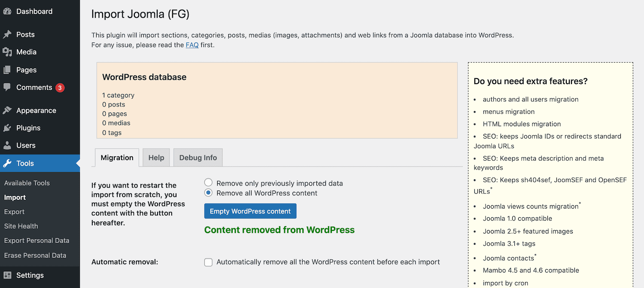Viewport: 644px width, 288px height.
Task: Open the Debug Info tab
Action: tap(197, 158)
